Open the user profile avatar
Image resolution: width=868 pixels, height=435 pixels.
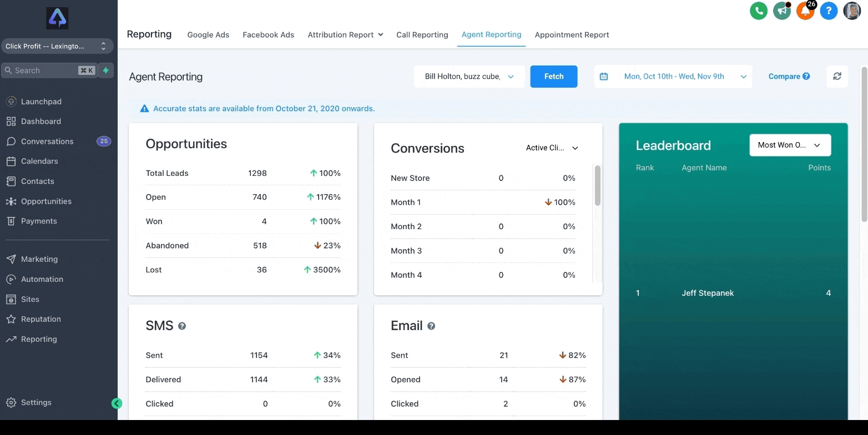[x=852, y=11]
